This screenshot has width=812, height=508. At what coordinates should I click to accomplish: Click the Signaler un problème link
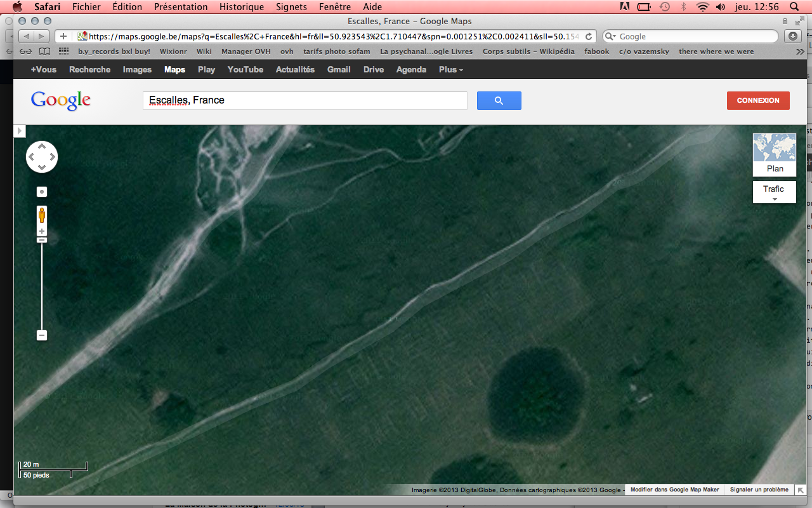(759, 490)
